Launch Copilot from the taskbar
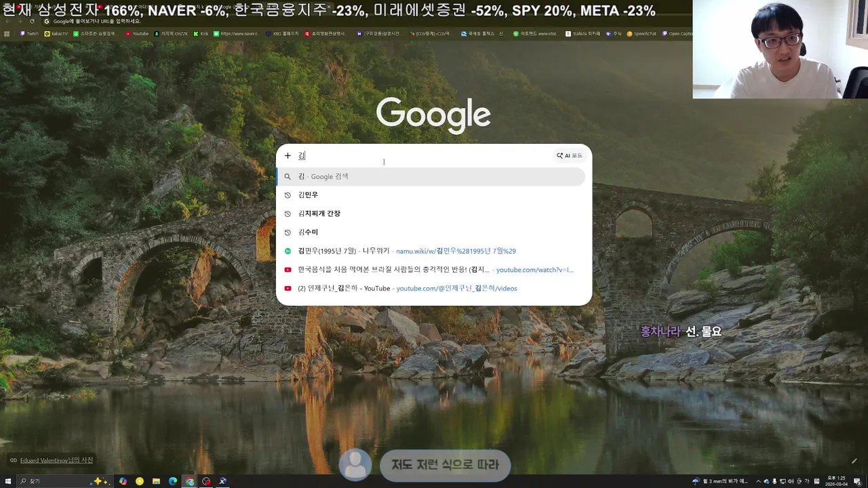This screenshot has width=868, height=488. [x=123, y=481]
